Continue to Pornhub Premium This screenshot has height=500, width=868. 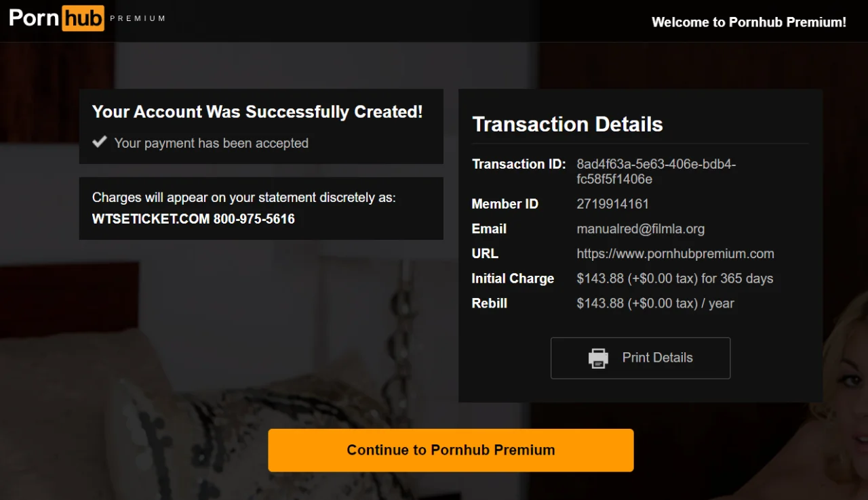point(451,450)
